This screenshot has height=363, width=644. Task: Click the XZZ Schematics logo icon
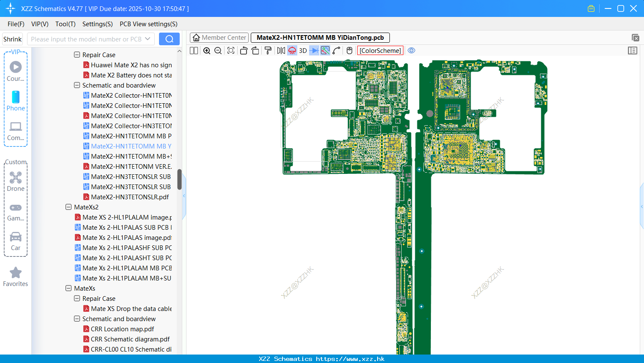pyautogui.click(x=10, y=8)
